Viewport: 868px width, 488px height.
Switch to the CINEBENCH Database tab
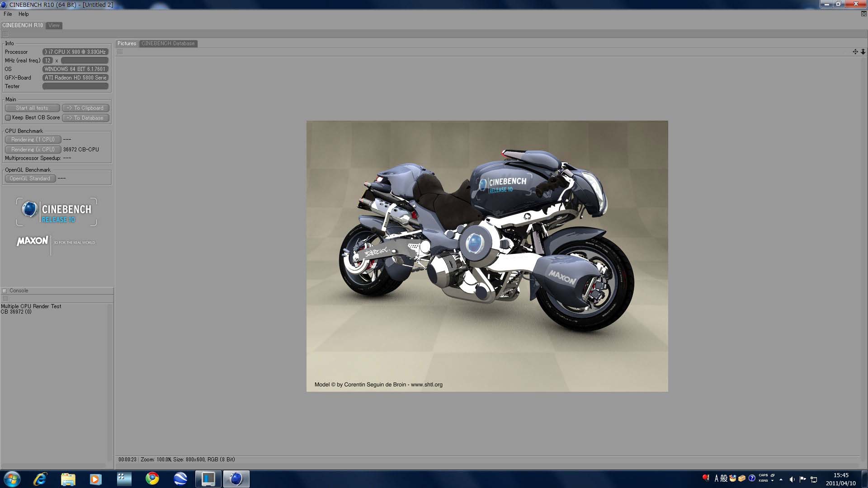pyautogui.click(x=168, y=43)
